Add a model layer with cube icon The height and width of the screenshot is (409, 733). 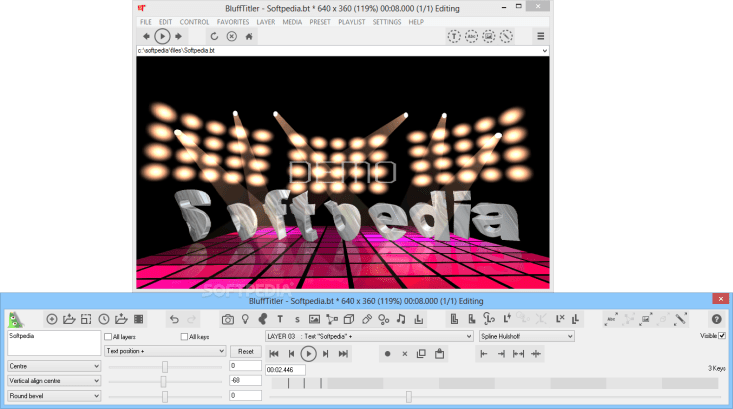pyautogui.click(x=349, y=319)
